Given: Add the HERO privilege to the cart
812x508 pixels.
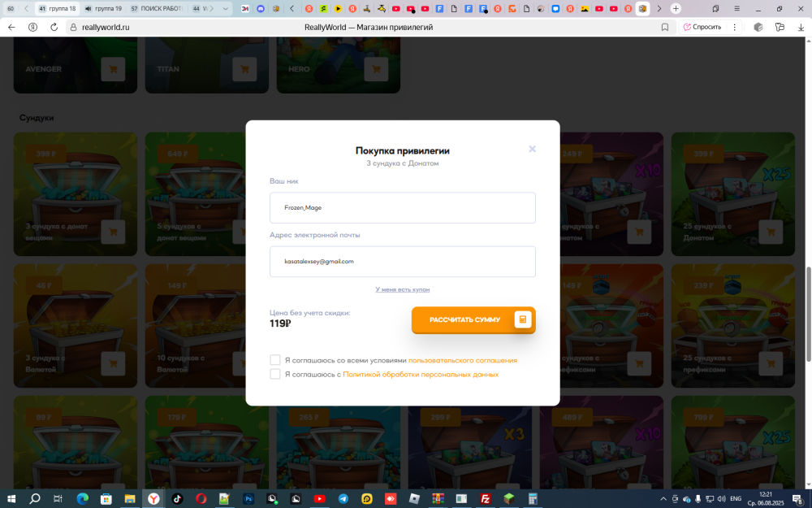Looking at the screenshot, I should coord(376,69).
